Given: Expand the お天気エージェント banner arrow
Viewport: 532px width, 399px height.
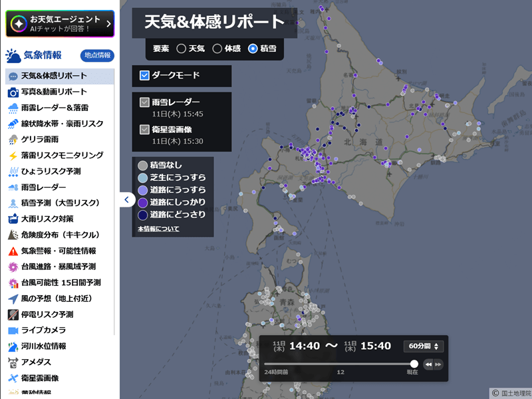Looking at the screenshot, I should pyautogui.click(x=108, y=24).
